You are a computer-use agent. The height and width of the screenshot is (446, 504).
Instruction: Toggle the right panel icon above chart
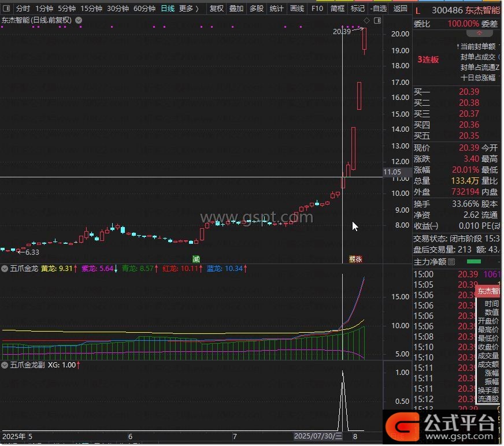[379, 21]
